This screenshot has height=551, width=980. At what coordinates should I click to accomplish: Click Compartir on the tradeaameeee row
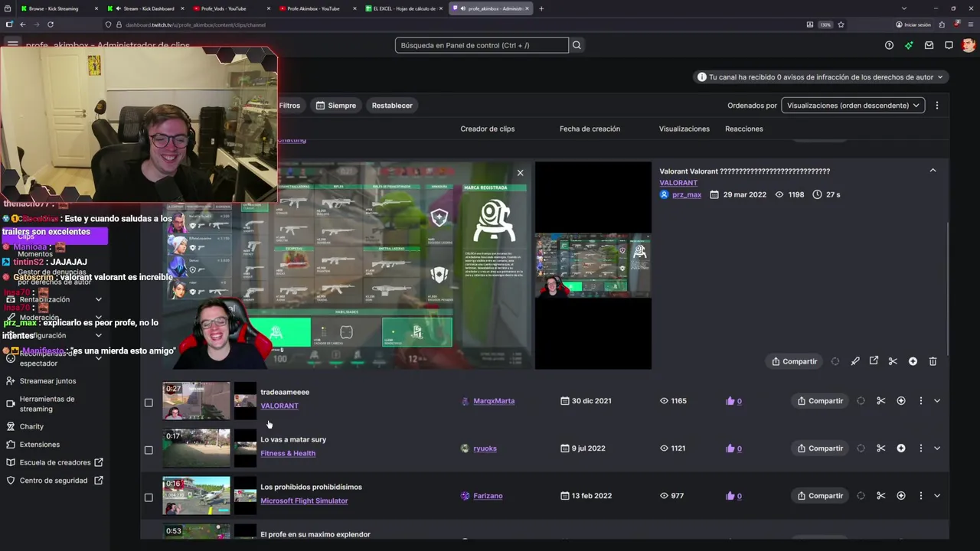[820, 401]
